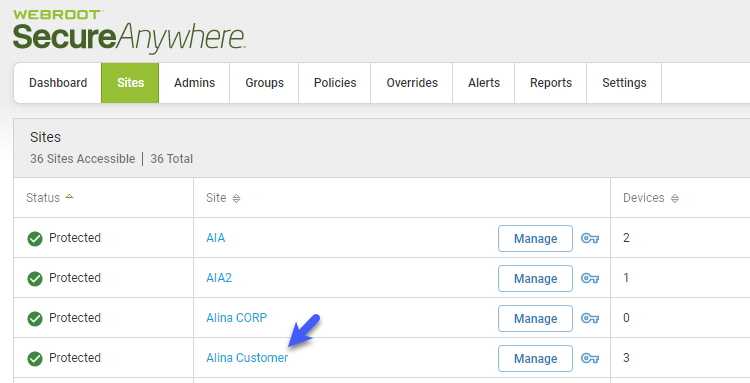Open the Settings tab
This screenshot has width=750, height=383.
click(x=624, y=83)
